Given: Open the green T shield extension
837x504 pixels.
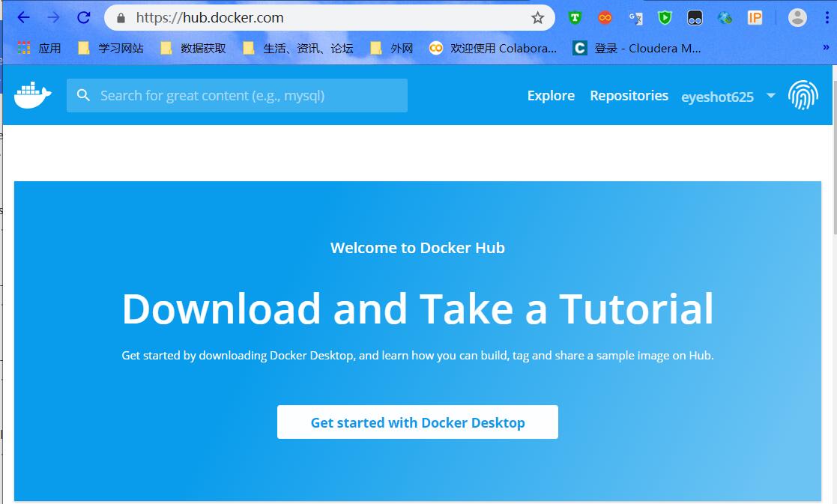Looking at the screenshot, I should pyautogui.click(x=575, y=18).
